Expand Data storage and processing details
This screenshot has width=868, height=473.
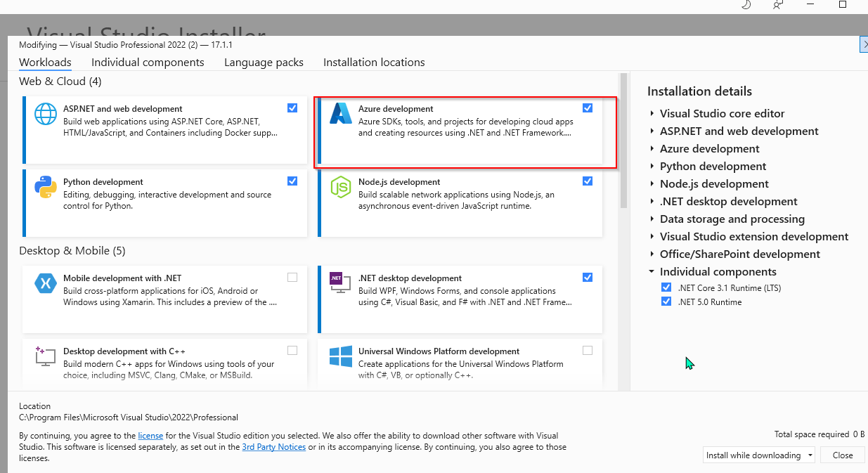tap(652, 219)
